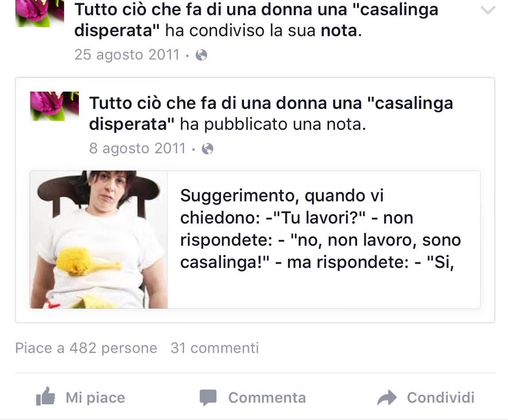Click the thumbs-up Like icon
The height and width of the screenshot is (420, 508).
(x=45, y=397)
